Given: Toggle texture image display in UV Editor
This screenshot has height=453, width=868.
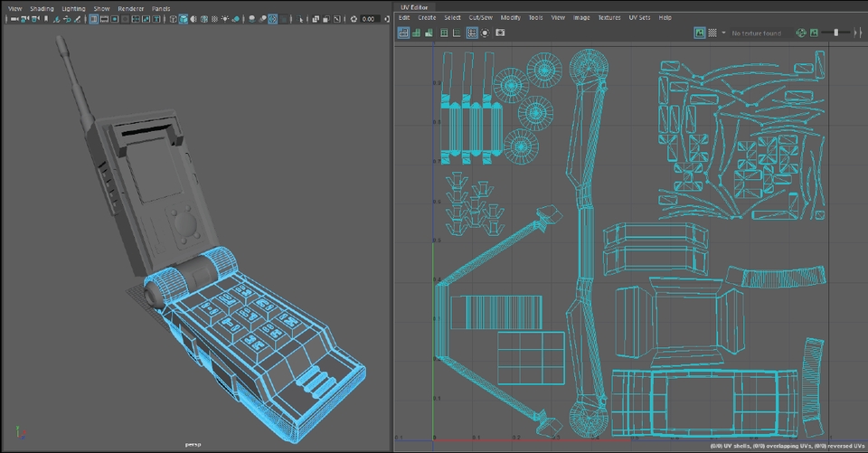Looking at the screenshot, I should click(x=700, y=33).
